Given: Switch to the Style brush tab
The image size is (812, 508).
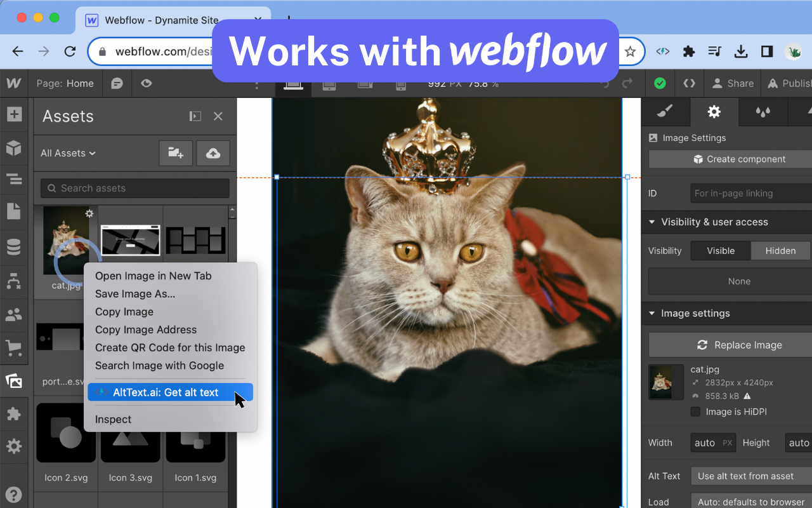Looking at the screenshot, I should coord(664,112).
